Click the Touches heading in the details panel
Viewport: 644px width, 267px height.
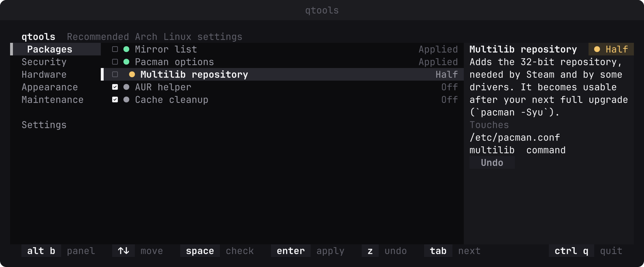(x=489, y=125)
